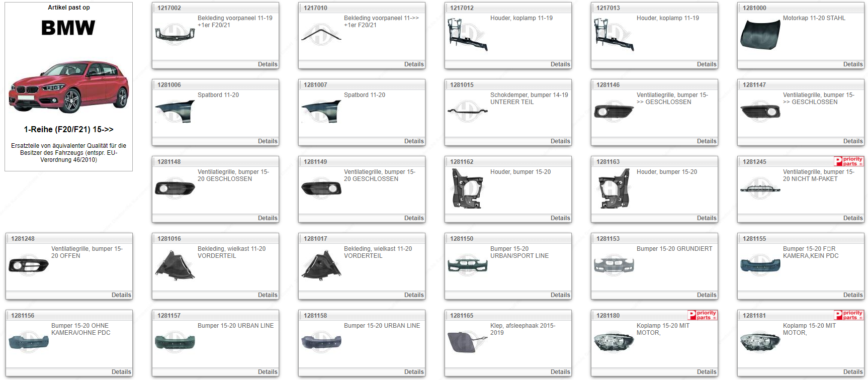Show Details for Schokdemper part 1281015
The height and width of the screenshot is (380, 868).
[560, 141]
